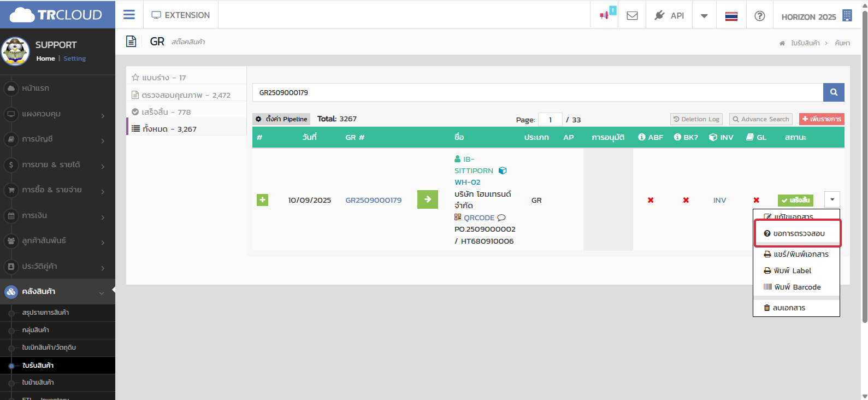
Task: Expand row with green plus button
Action: click(262, 200)
